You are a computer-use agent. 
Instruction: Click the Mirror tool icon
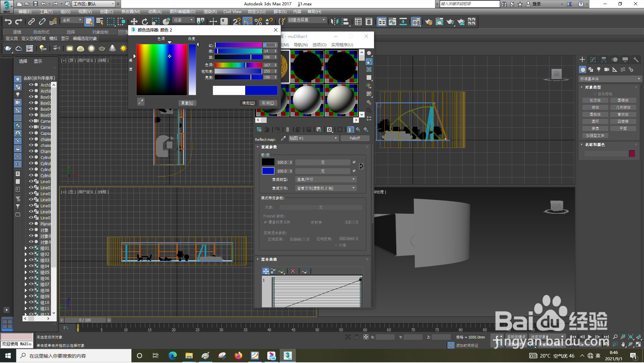pos(334,22)
